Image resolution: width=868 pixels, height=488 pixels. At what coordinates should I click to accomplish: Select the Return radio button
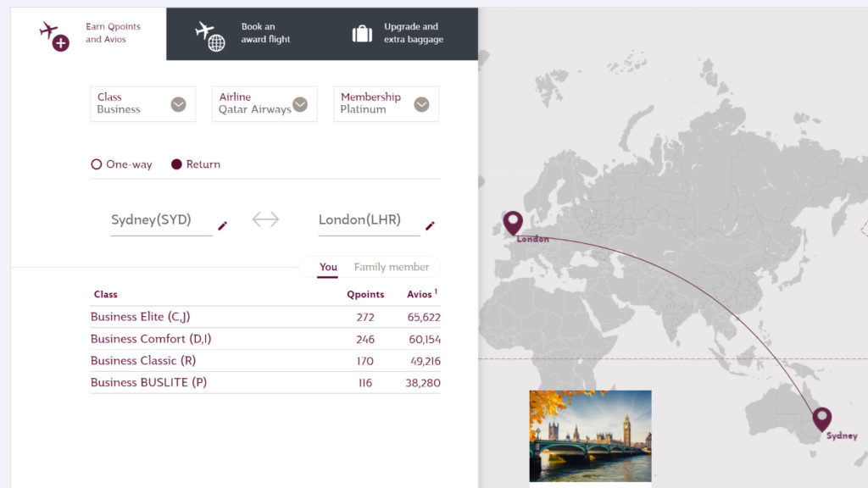(176, 164)
